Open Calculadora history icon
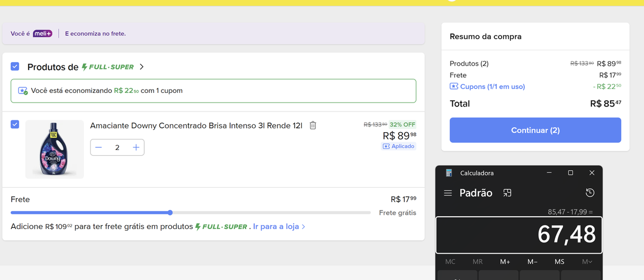 point(590,193)
